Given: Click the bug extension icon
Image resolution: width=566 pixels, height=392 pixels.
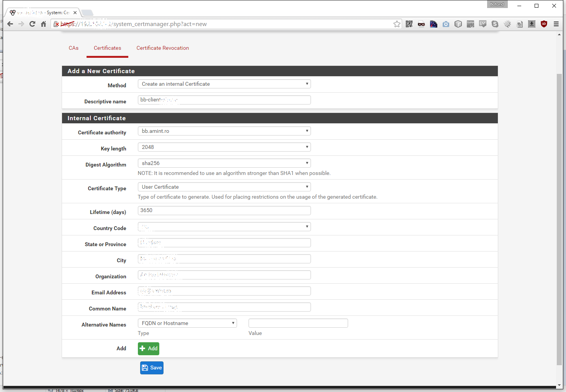Looking at the screenshot, I should (x=507, y=24).
